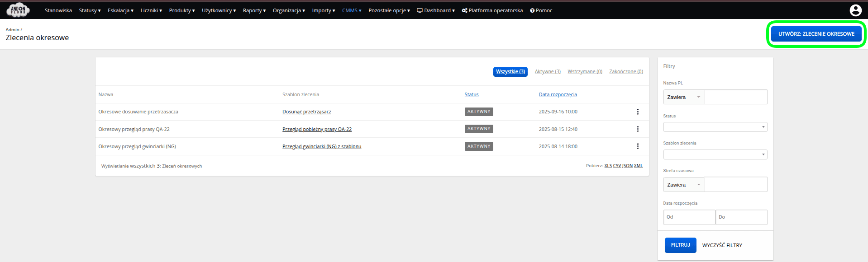Click Utwórz: Zlecenie okresowe button

point(816,34)
